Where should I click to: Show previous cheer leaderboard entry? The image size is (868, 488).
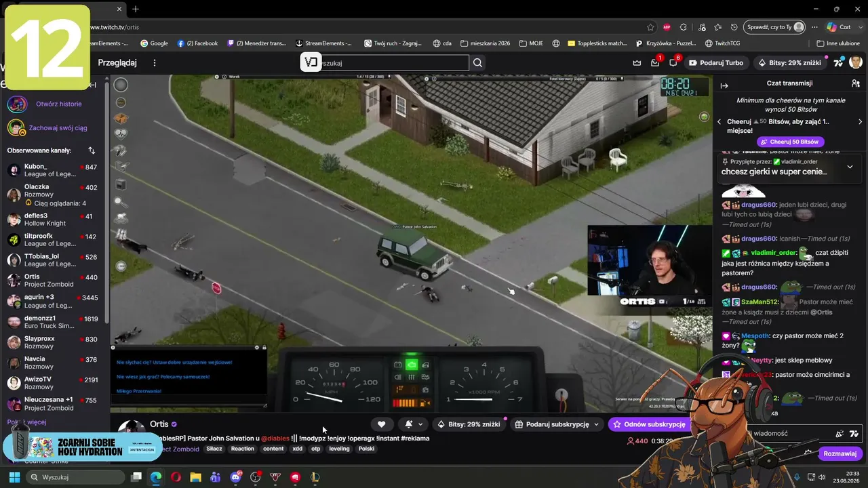point(719,122)
